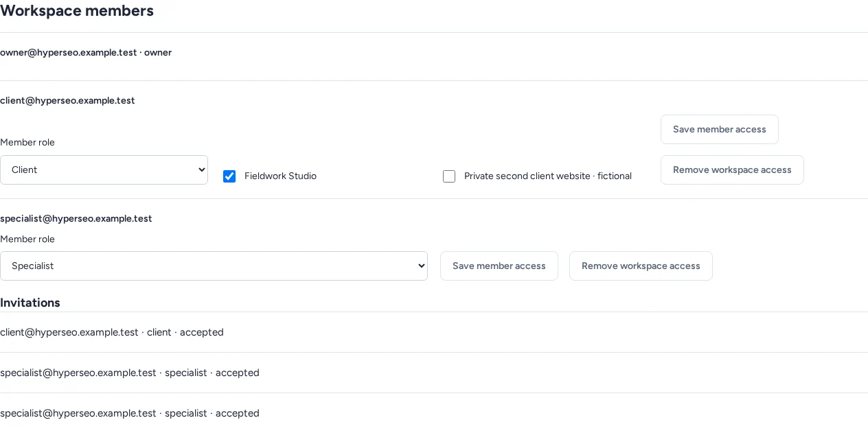Viewport: 868px width, 433px height.
Task: Click the Invitations heading
Action: [x=30, y=303]
